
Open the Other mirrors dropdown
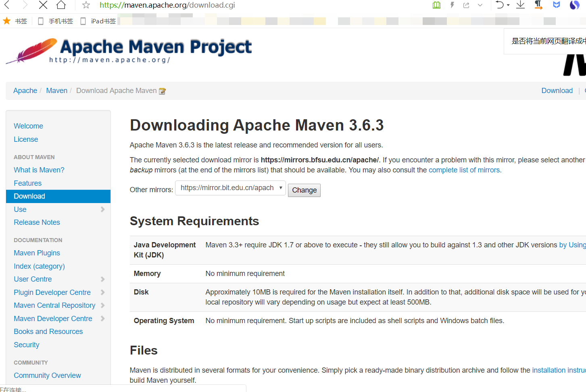[x=230, y=188]
